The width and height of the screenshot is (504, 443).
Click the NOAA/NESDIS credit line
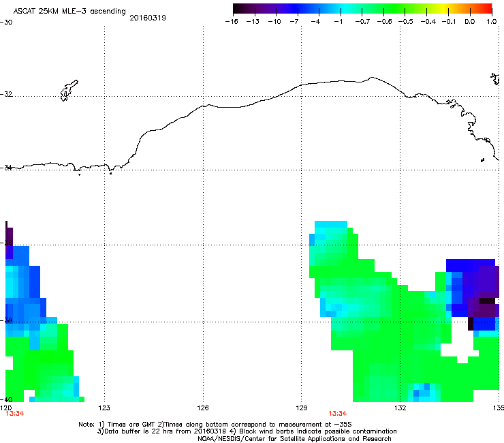[x=294, y=439]
